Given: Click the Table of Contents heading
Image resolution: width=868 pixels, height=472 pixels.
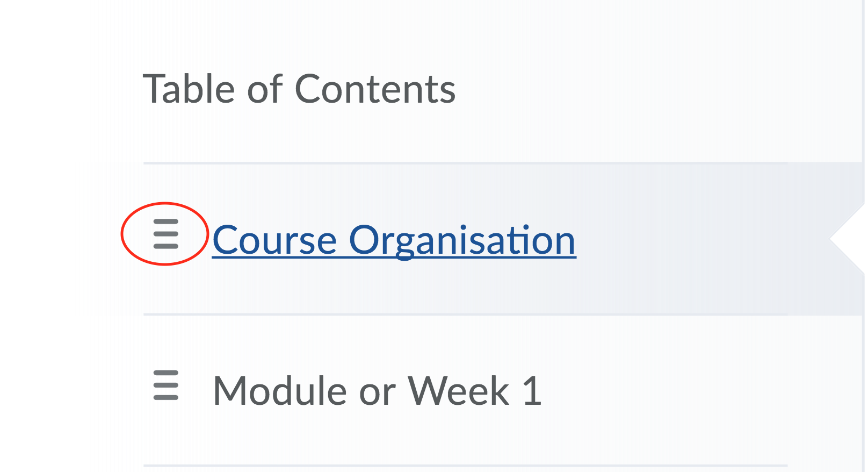Looking at the screenshot, I should click(299, 89).
